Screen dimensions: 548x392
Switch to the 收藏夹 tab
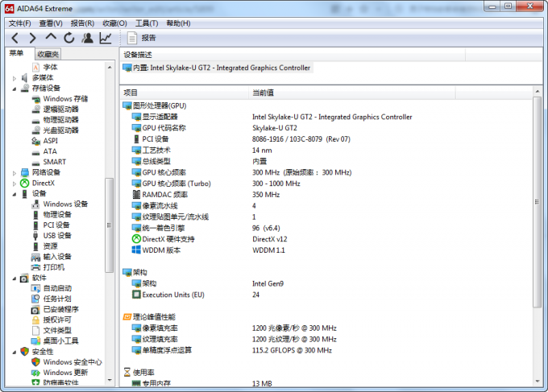point(48,54)
